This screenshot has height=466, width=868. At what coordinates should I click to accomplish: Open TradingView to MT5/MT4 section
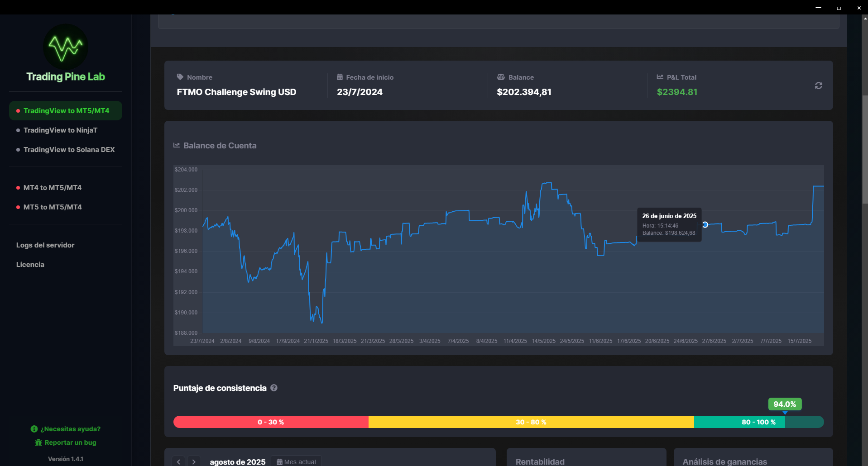click(66, 111)
